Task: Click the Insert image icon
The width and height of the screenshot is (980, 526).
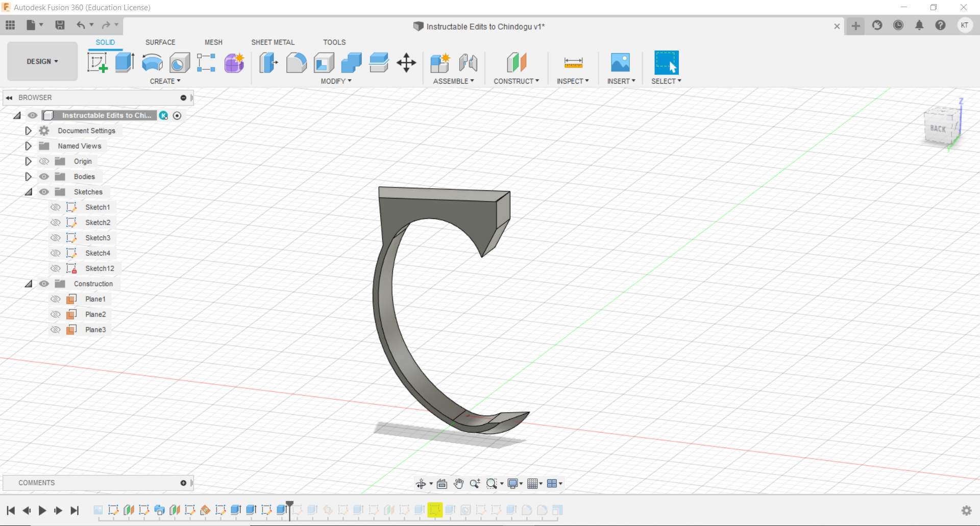Action: point(620,63)
